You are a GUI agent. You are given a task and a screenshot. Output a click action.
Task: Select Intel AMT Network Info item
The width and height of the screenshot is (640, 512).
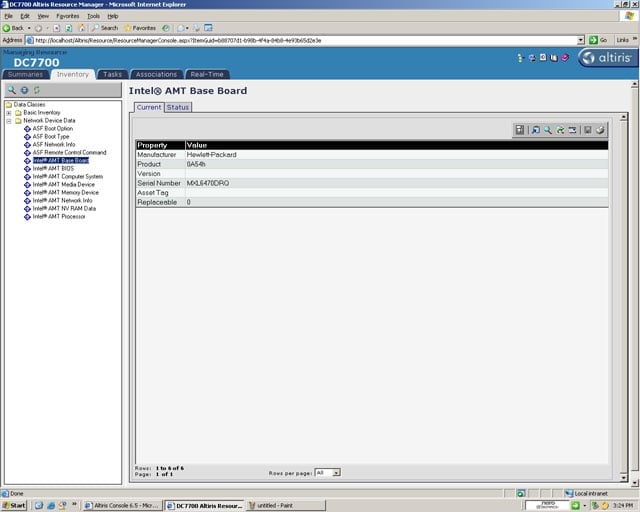click(x=62, y=200)
